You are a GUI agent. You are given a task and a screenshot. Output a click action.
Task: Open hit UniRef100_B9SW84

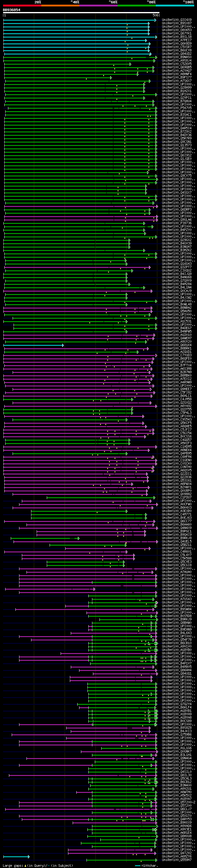tap(176, 609)
